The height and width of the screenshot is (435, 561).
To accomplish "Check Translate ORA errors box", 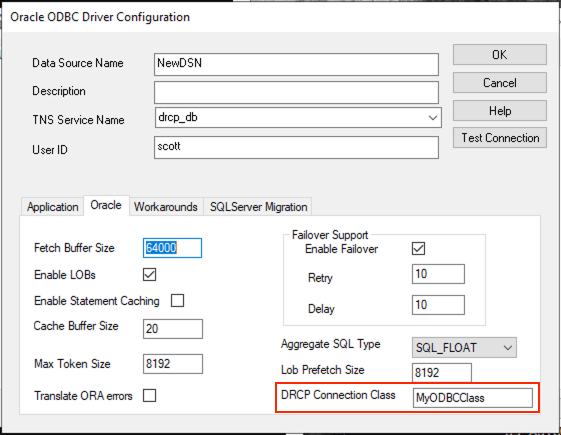I will [x=149, y=396].
